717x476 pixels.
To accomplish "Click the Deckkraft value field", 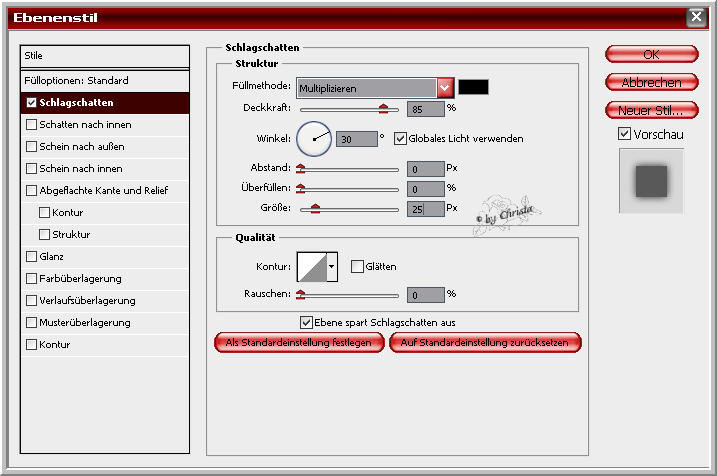I will [426, 109].
